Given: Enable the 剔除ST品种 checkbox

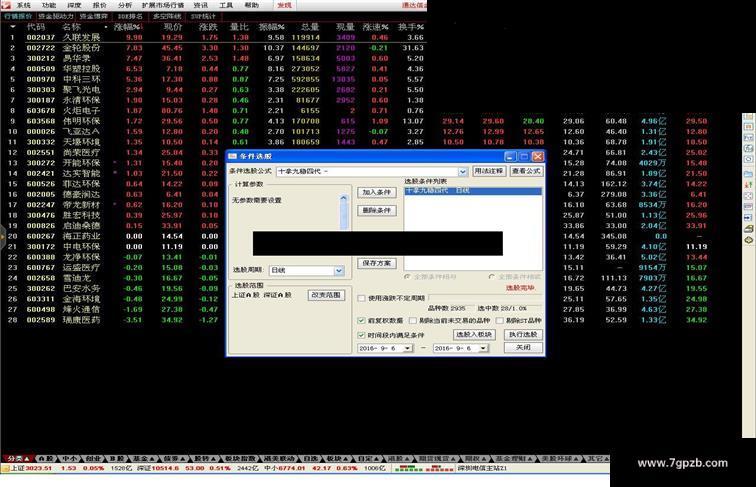Looking at the screenshot, I should click(500, 320).
